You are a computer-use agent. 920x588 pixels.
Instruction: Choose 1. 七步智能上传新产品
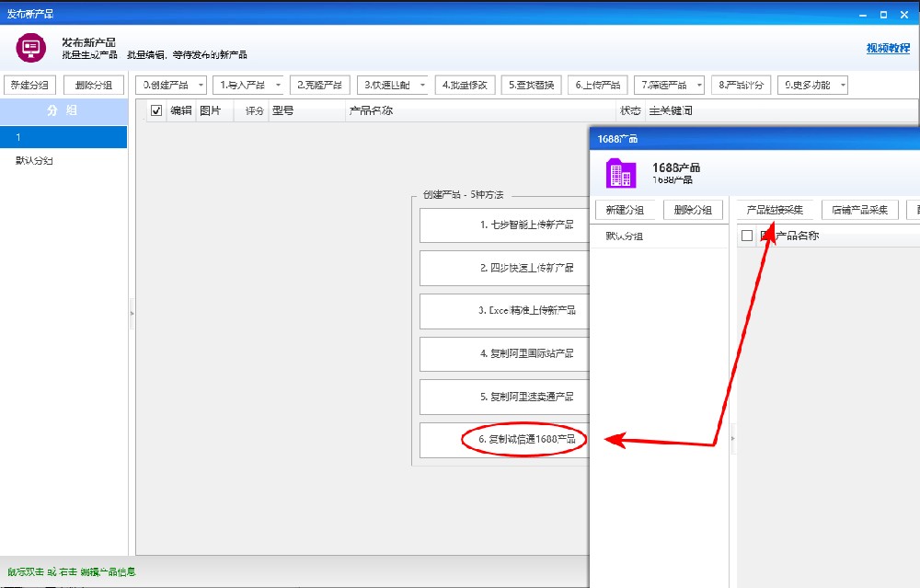[x=504, y=225]
